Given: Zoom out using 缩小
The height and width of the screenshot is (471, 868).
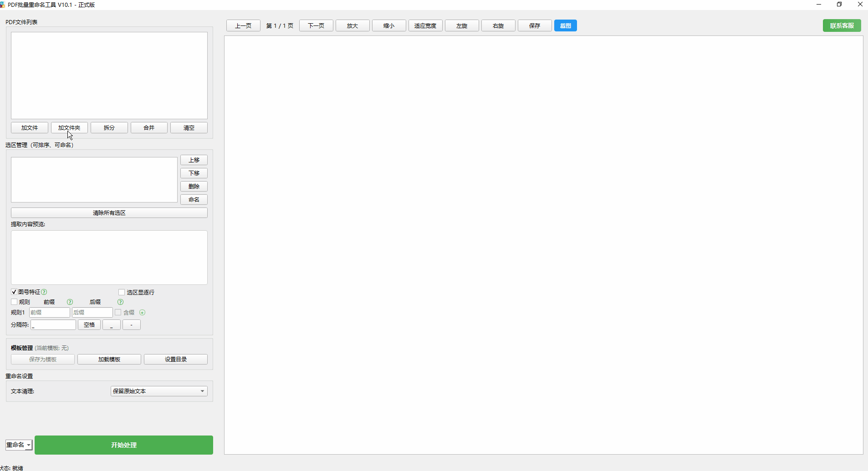Looking at the screenshot, I should click(389, 26).
